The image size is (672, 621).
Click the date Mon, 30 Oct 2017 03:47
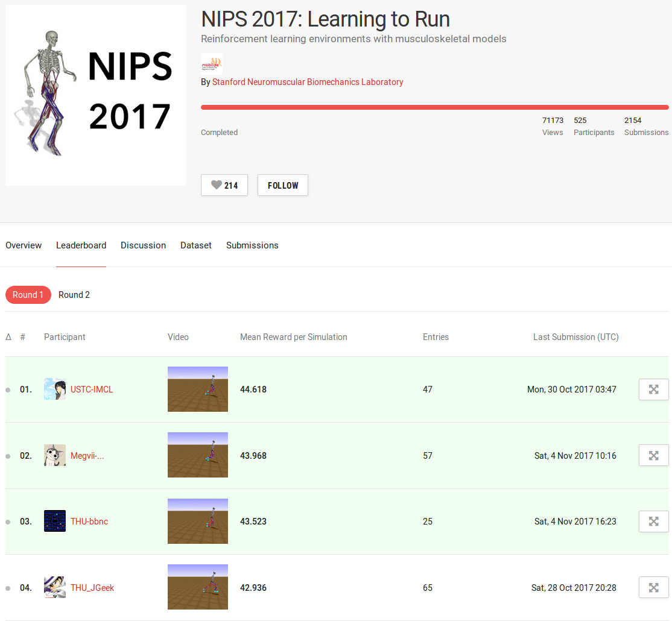click(572, 389)
